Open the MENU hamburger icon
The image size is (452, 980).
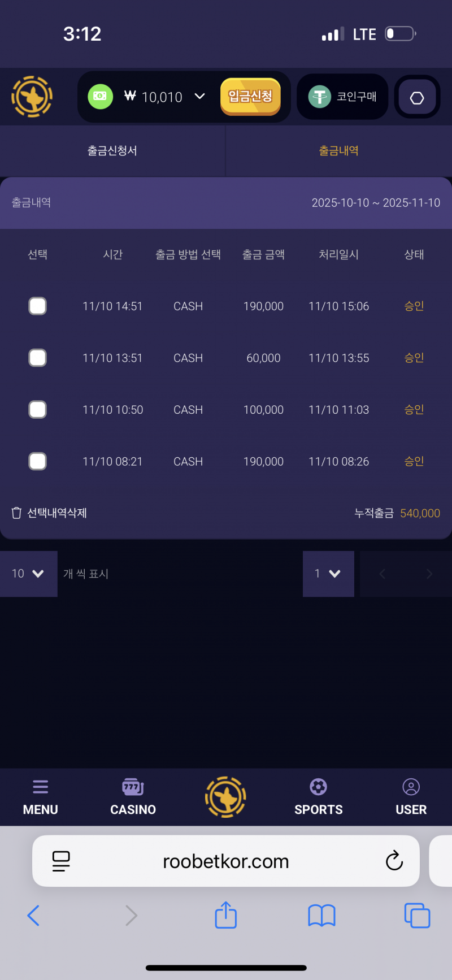pyautogui.click(x=40, y=787)
